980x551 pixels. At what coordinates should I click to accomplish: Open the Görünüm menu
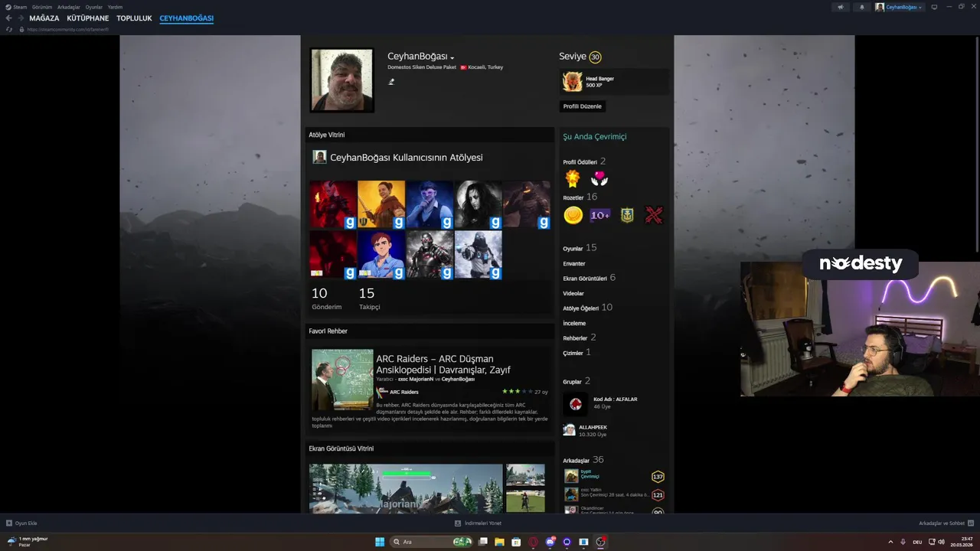click(42, 7)
